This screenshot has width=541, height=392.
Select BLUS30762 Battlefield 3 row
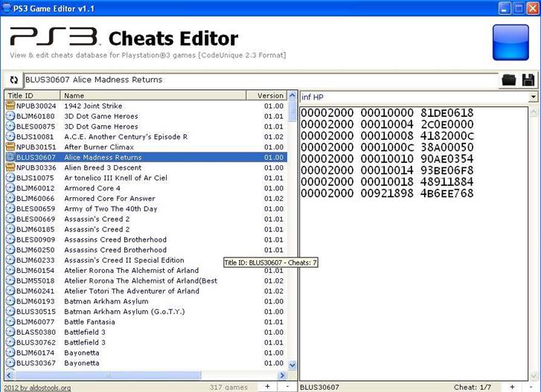point(146,343)
